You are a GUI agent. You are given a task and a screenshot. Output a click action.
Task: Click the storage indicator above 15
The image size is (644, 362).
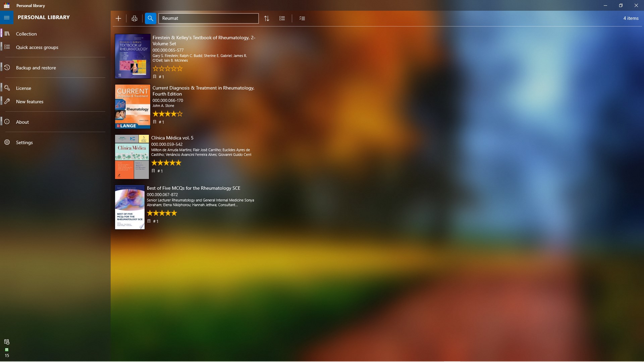click(7, 350)
